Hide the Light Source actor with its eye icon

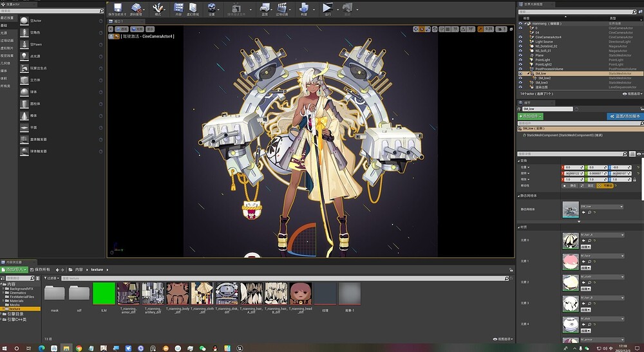click(520, 42)
